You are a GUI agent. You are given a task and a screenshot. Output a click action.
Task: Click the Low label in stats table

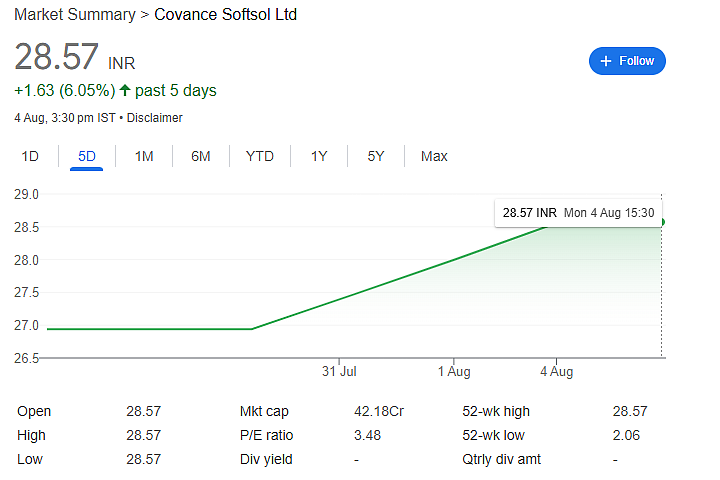[x=30, y=459]
